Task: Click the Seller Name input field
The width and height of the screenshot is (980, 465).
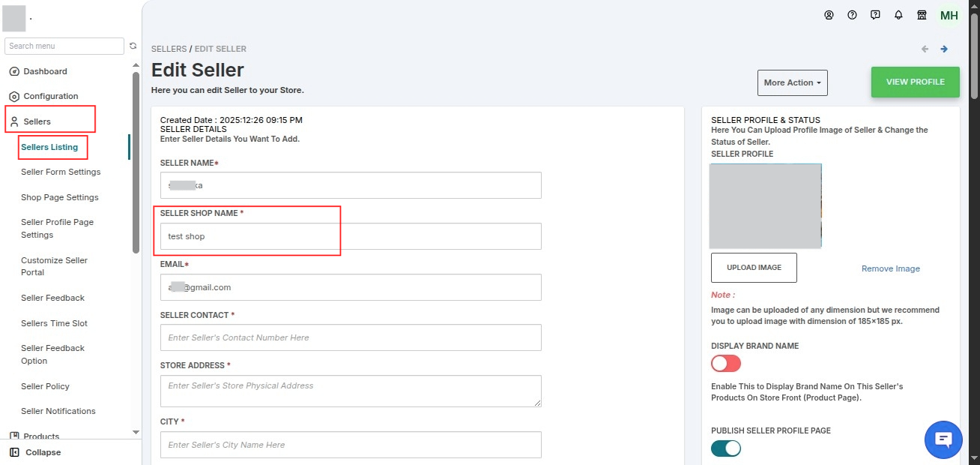Action: pyautogui.click(x=351, y=185)
